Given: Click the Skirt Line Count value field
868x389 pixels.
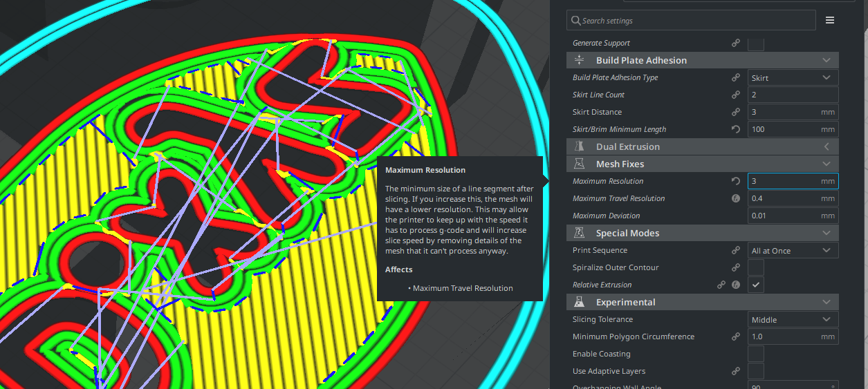Looking at the screenshot, I should 793,95.
